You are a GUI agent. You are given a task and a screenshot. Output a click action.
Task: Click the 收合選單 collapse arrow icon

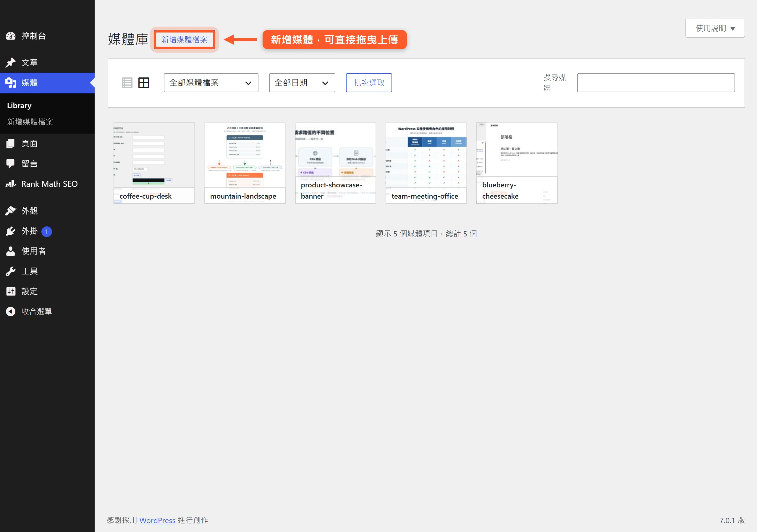(11, 312)
